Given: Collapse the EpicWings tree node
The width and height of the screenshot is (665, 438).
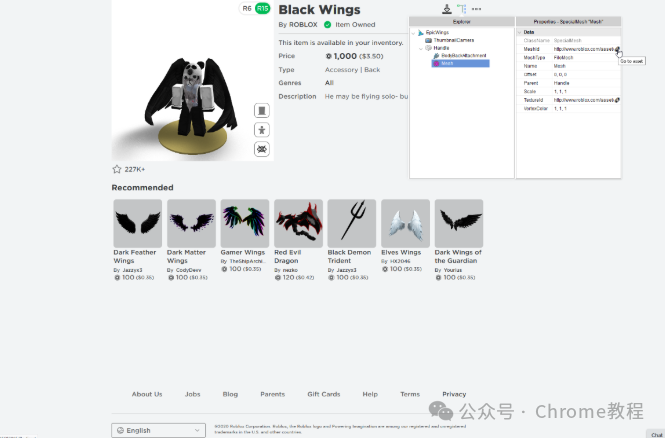Looking at the screenshot, I should [x=414, y=33].
